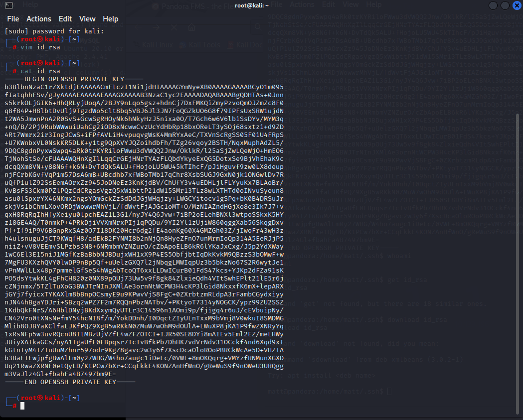Open the File menu

coord(13,19)
